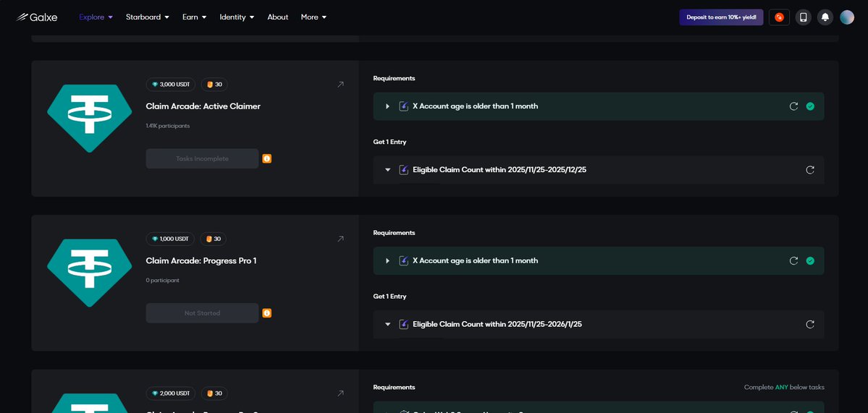Click orange info icon beside Tasks Incomplete
Viewport: 868px width, 413px height.
pyautogui.click(x=267, y=158)
